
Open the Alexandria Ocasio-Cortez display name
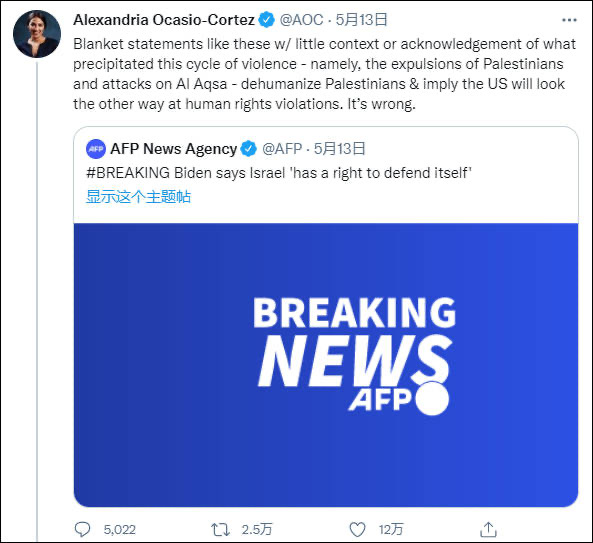coord(164,20)
